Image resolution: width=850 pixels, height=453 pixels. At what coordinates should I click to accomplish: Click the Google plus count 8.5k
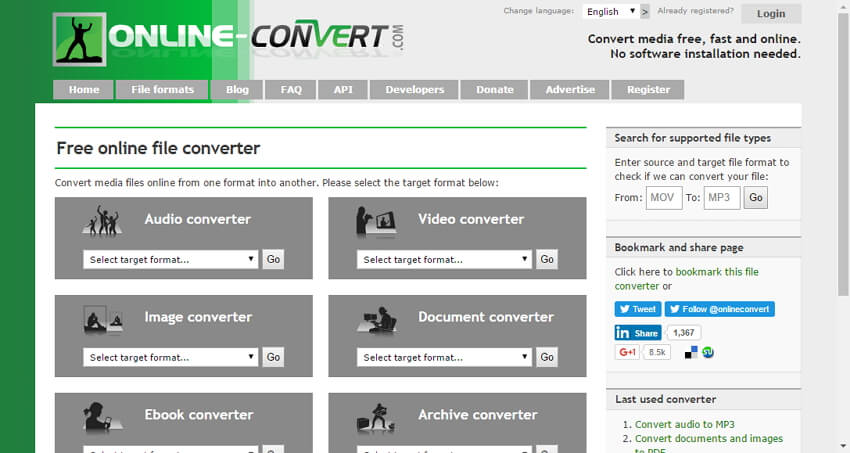[657, 352]
